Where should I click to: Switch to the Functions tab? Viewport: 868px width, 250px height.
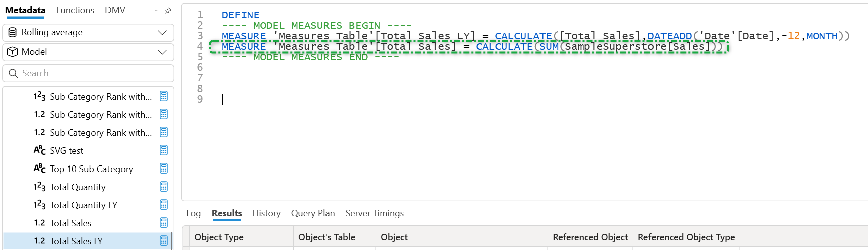click(75, 10)
